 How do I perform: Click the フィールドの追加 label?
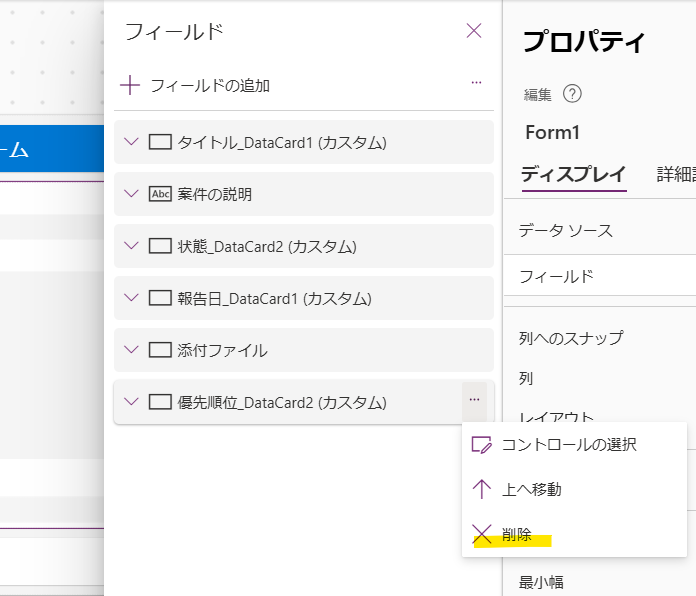pos(210,86)
